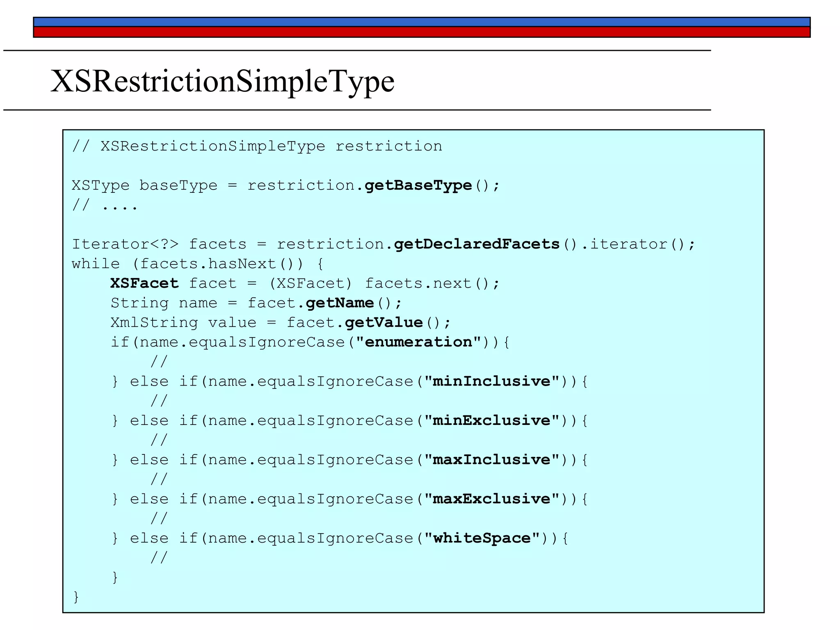The image size is (840, 630).
Task: Click the final closing brace of code
Action: (76, 597)
